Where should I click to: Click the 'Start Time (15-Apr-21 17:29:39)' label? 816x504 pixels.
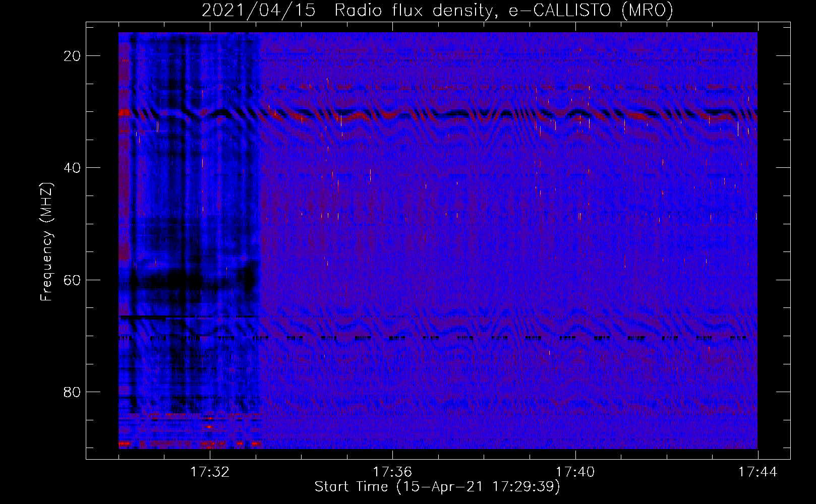pos(437,486)
